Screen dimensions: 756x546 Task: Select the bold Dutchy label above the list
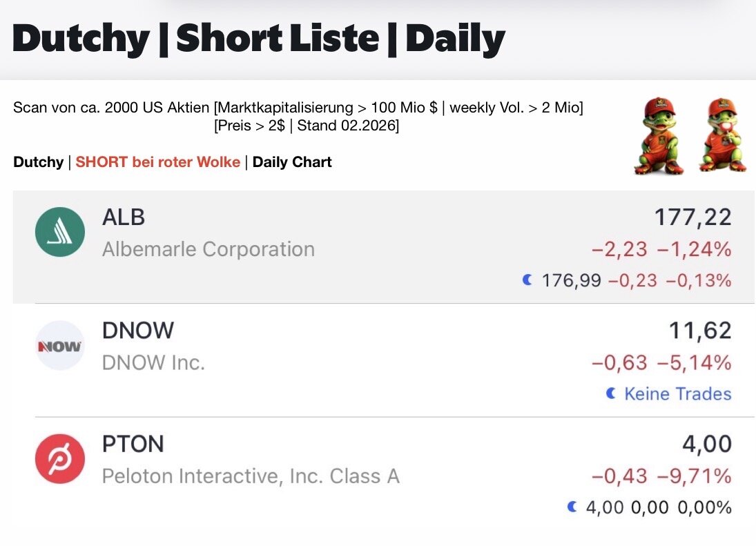(38, 162)
